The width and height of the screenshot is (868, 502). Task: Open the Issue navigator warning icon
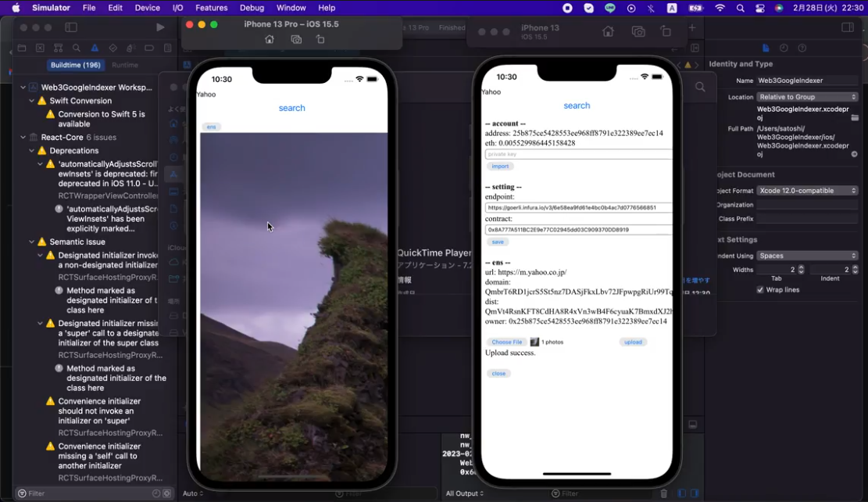point(95,48)
